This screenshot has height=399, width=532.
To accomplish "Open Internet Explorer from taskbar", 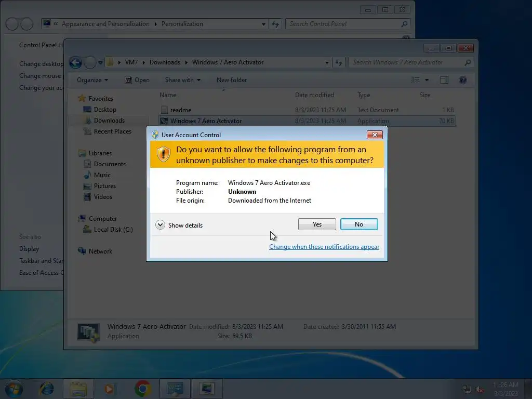I will point(46,389).
